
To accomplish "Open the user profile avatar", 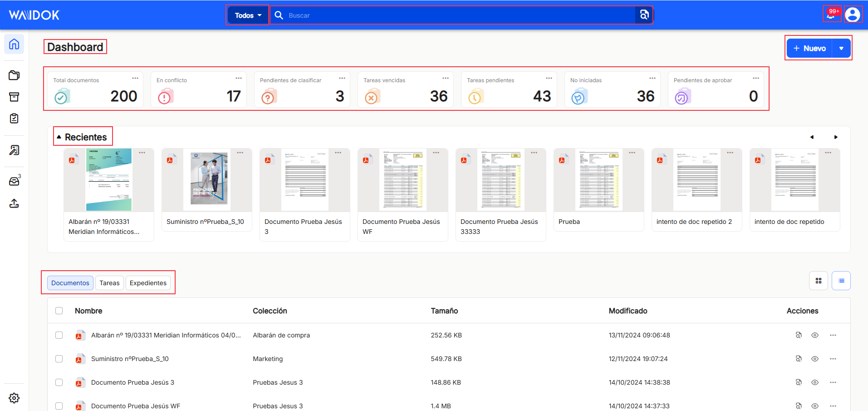I will [x=853, y=15].
